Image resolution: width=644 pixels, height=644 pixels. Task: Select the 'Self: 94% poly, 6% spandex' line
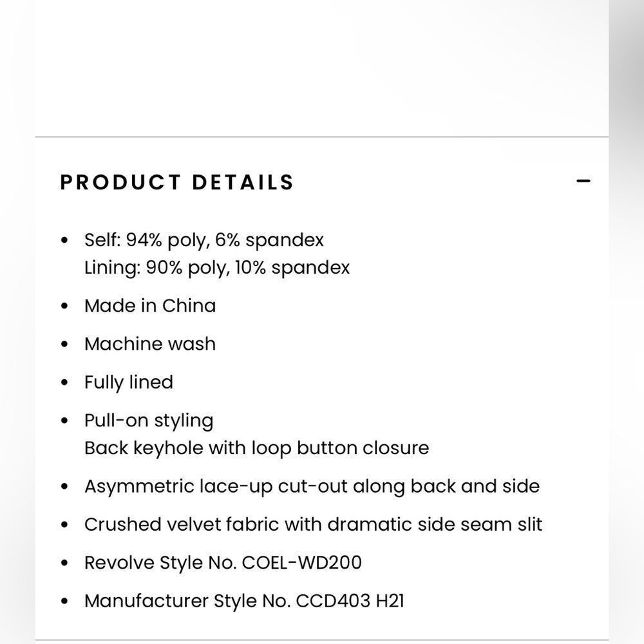(x=204, y=240)
